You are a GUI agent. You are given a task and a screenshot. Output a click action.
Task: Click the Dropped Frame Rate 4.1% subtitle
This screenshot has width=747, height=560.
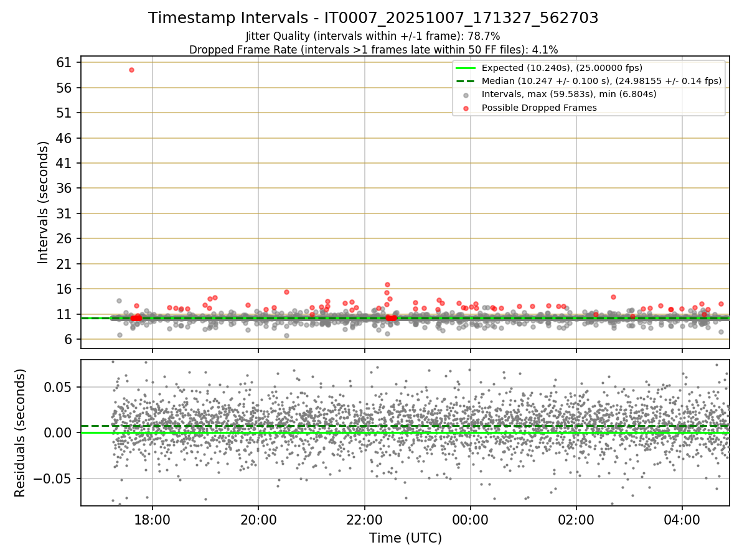[374, 49]
